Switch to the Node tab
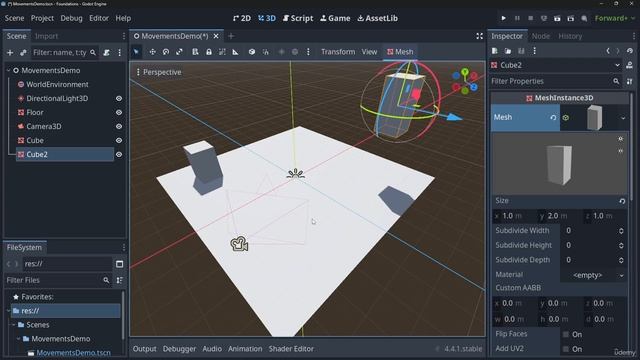This screenshot has width=640, height=360. click(x=541, y=36)
